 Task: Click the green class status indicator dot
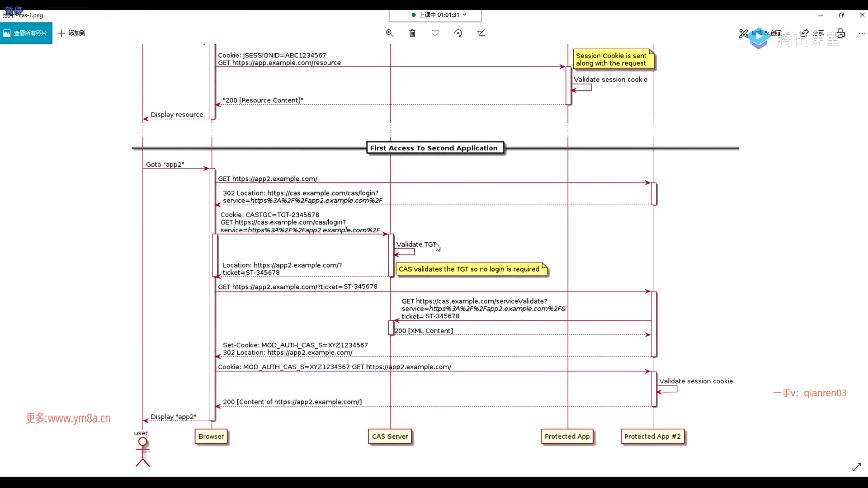(413, 15)
